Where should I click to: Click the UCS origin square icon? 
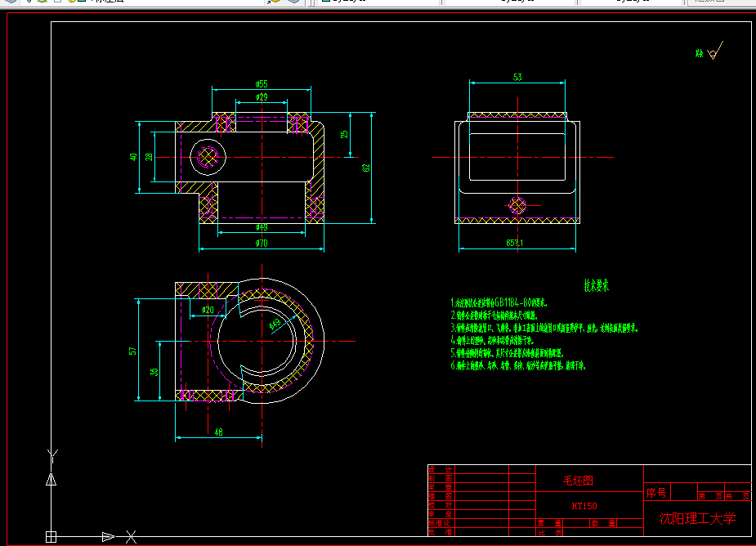[x=51, y=537]
